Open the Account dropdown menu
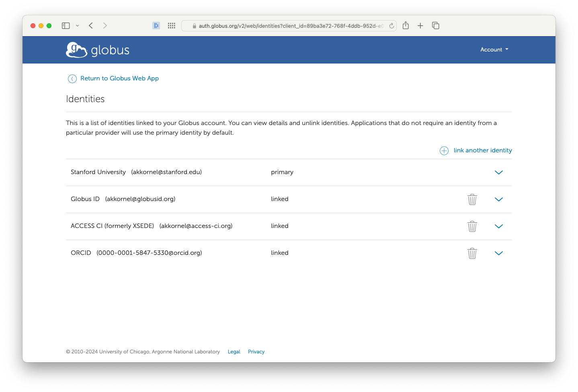Viewport: 578px width, 392px height. tap(494, 50)
